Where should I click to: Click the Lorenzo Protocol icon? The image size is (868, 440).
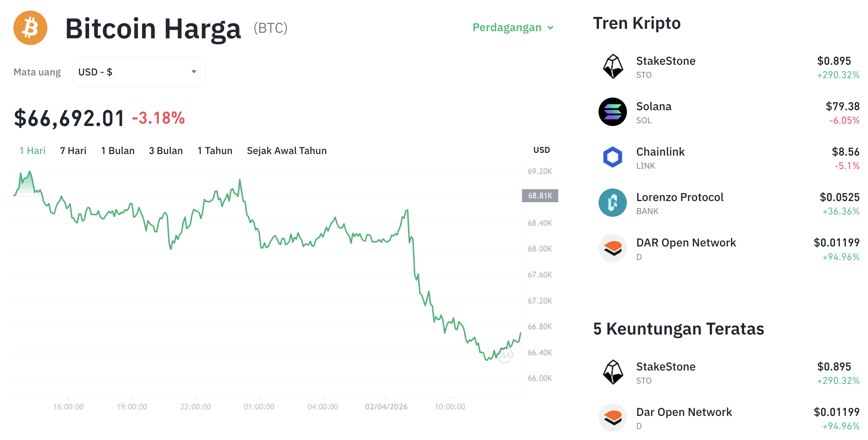point(612,203)
